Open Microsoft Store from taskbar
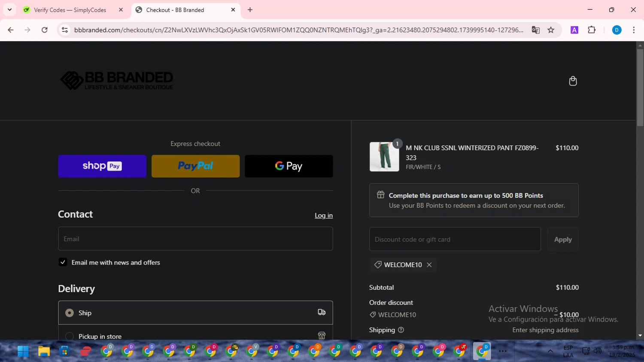This screenshot has height=362, width=644. (x=64, y=351)
